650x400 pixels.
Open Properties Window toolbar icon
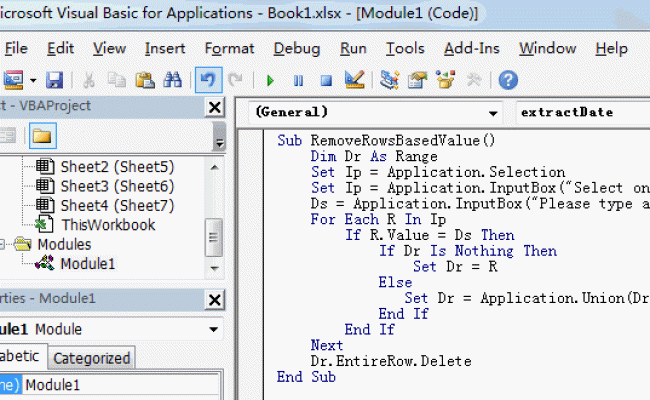(x=417, y=80)
